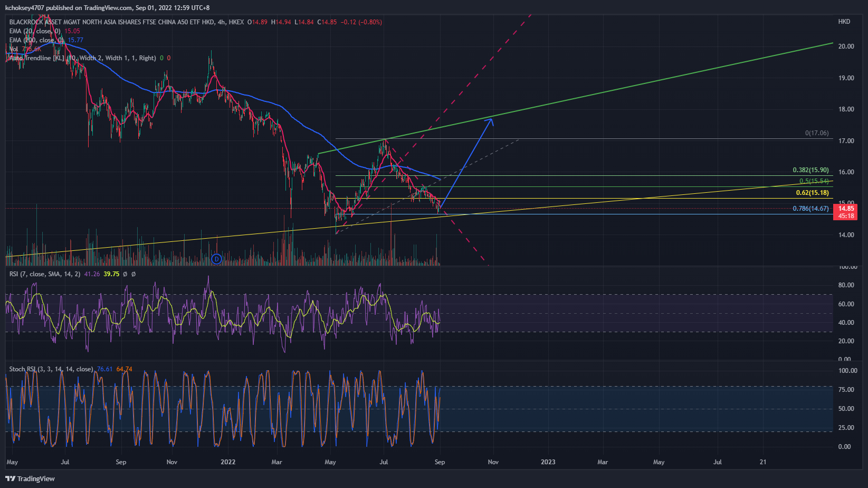Click the Stoch RSI 75.00 axis label
The height and width of the screenshot is (488, 868).
pos(846,390)
